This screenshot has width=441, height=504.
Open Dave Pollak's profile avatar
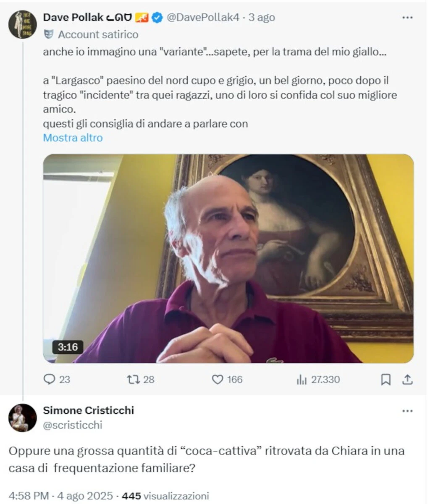tap(23, 24)
